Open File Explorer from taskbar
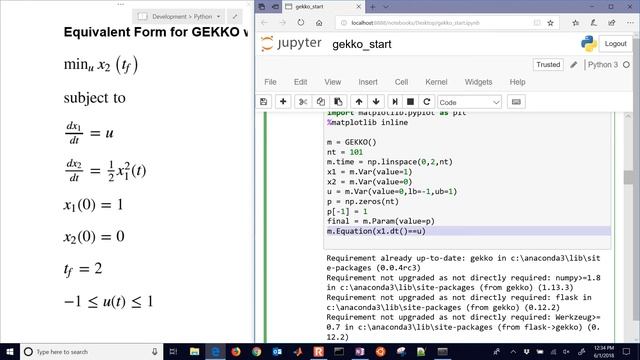Image resolution: width=640 pixels, height=360 pixels. [194, 351]
